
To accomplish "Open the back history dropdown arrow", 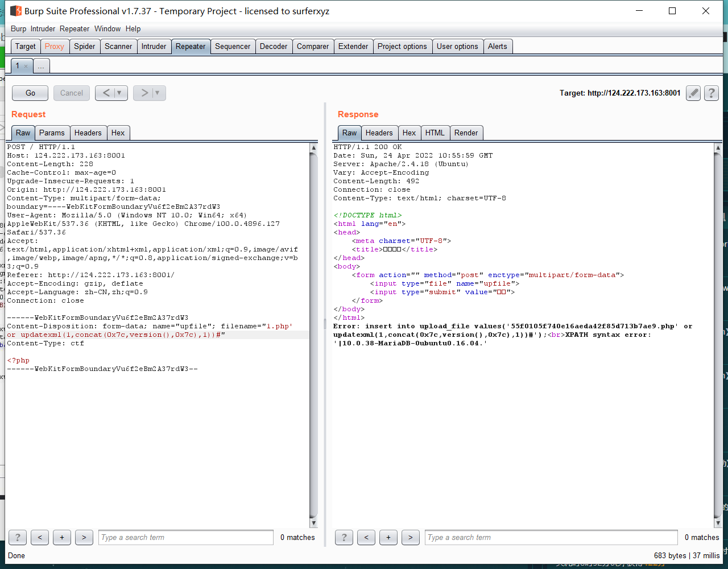I will [x=120, y=93].
